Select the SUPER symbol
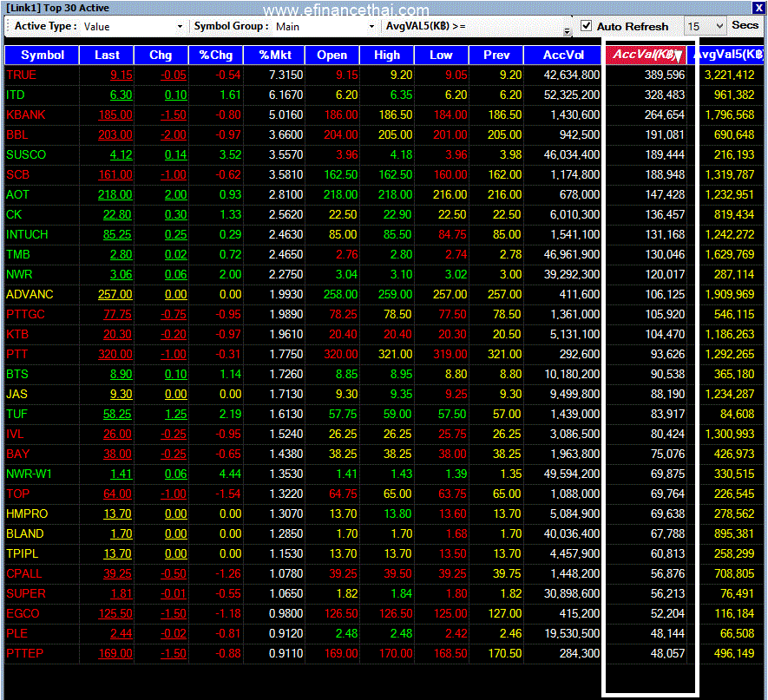768x700 pixels. point(26,594)
